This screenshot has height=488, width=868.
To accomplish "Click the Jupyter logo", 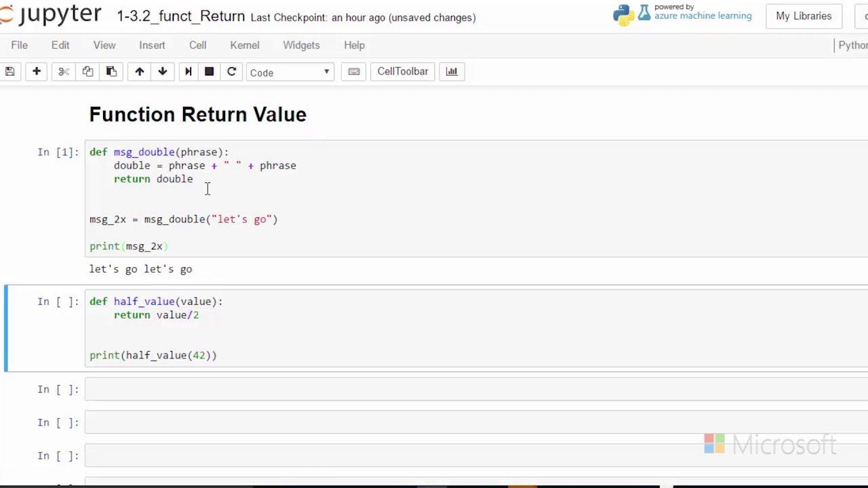I will tap(51, 15).
